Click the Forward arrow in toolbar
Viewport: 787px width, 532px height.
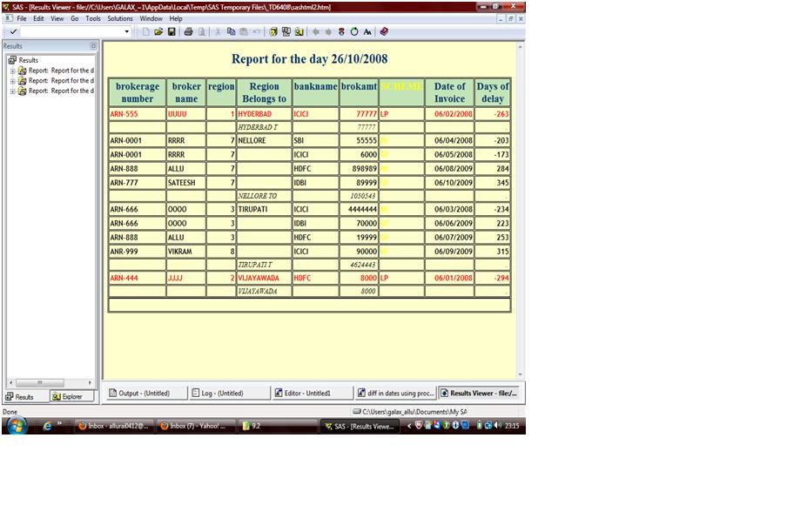(328, 31)
